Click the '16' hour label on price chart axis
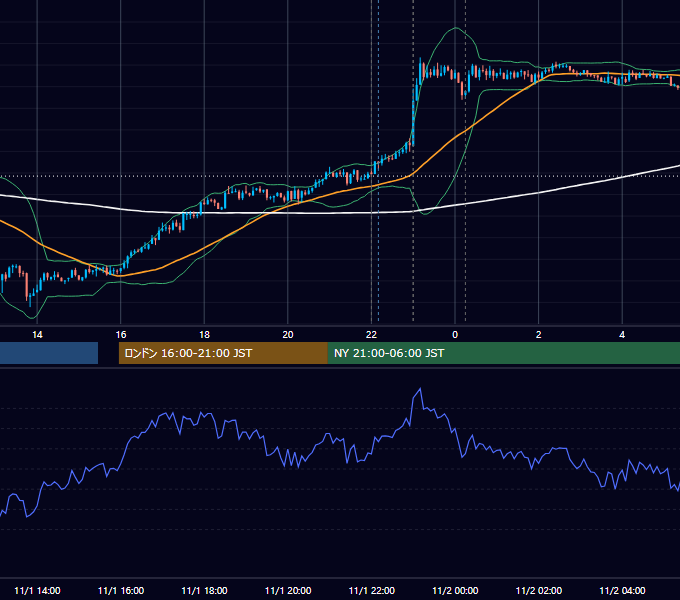The image size is (680, 600). point(121,335)
